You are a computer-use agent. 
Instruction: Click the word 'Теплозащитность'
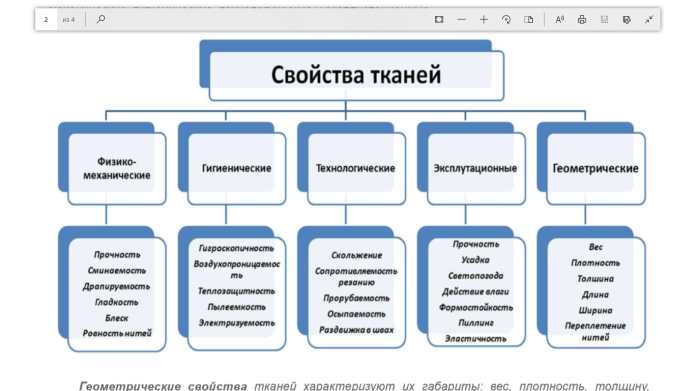tap(236, 291)
